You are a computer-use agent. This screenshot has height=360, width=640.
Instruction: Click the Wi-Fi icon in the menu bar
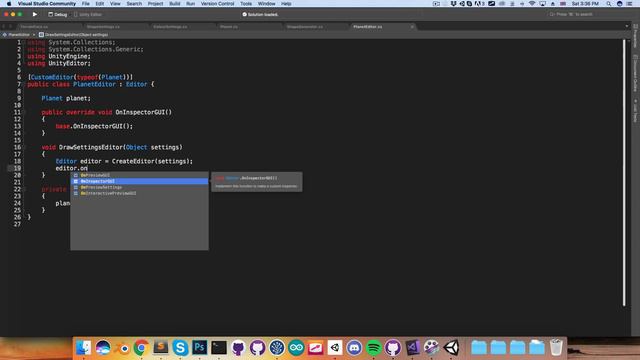pyautogui.click(x=532, y=4)
